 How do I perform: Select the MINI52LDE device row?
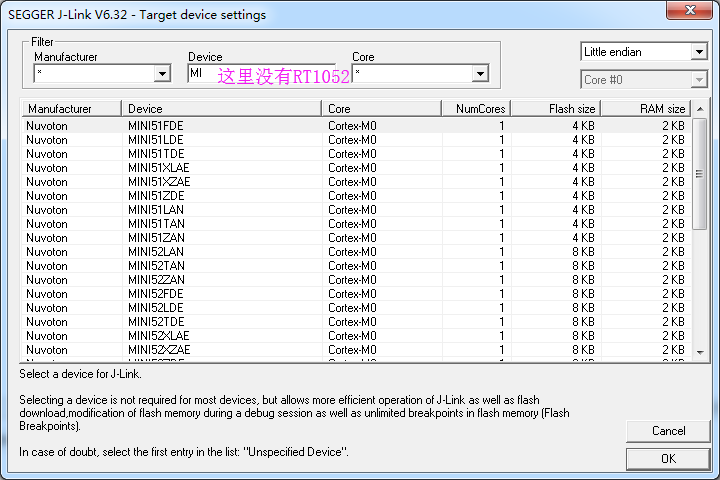pyautogui.click(x=356, y=308)
